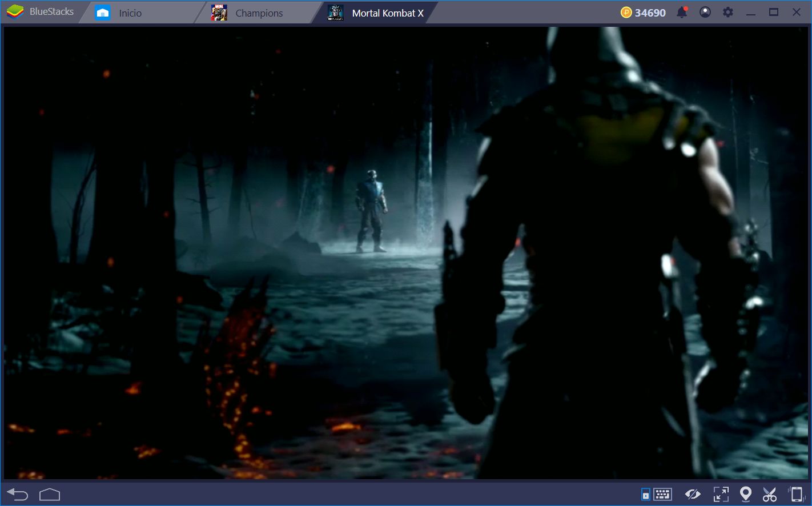Screen dimensions: 812x506
Task: Click the Android back arrow
Action: coord(17,494)
